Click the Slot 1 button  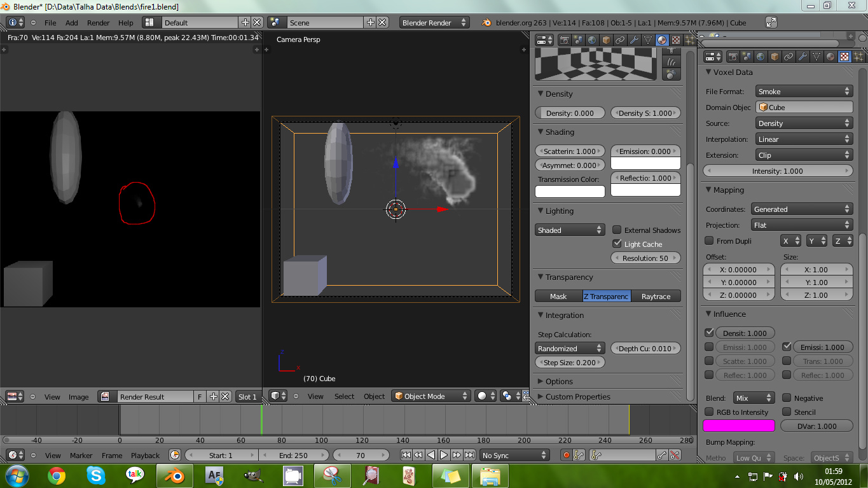[247, 396]
